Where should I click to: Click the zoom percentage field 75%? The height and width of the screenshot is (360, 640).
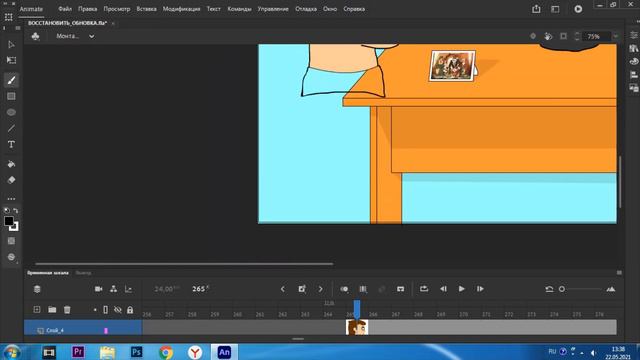(597, 36)
